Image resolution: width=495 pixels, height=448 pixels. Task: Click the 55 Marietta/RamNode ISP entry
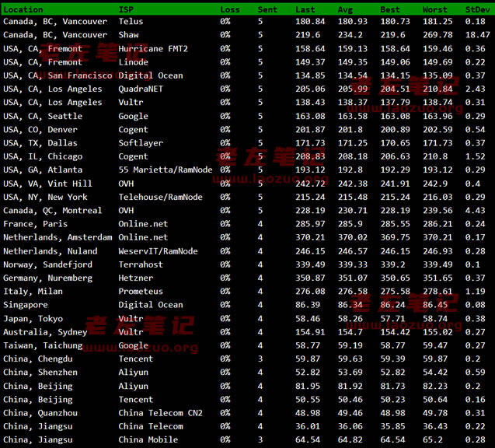click(166, 170)
